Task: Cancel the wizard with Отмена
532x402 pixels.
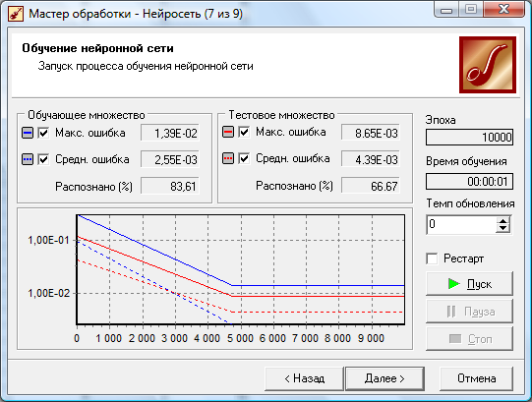Action: tap(476, 378)
